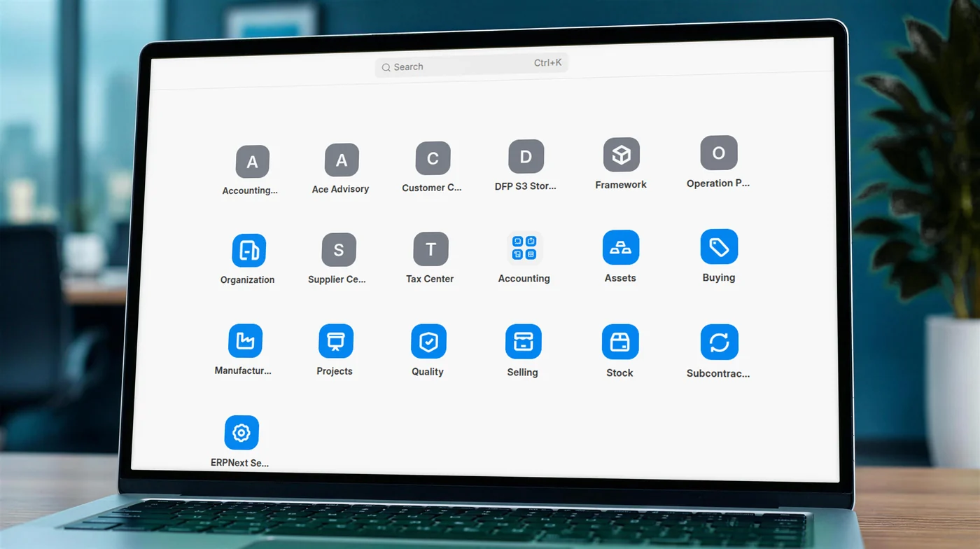Open the ERPNext Settings gear icon
The height and width of the screenshot is (549, 980).
tap(241, 433)
